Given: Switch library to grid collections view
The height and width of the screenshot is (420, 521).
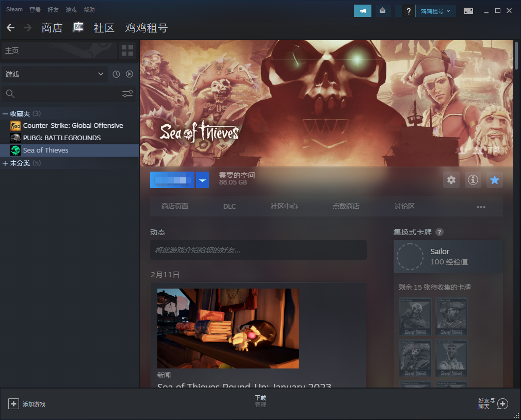Looking at the screenshot, I should click(x=127, y=51).
